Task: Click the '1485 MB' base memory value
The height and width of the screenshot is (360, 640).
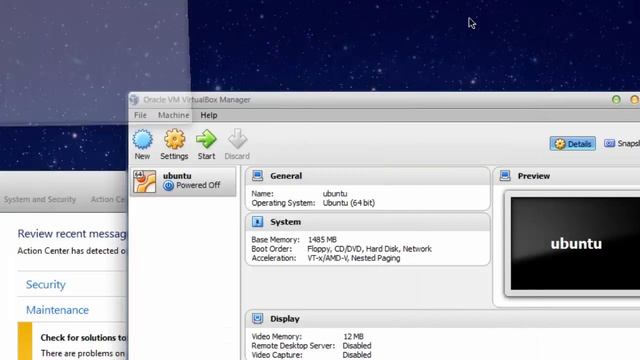Action: [x=322, y=240]
